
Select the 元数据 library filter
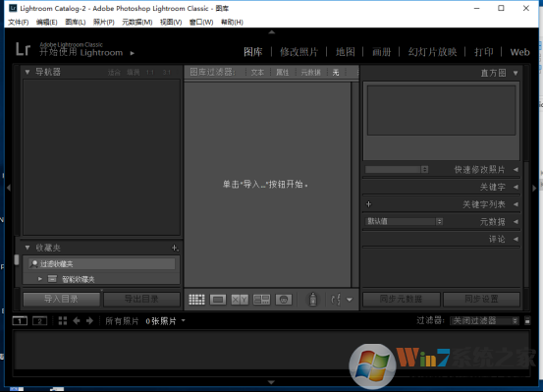click(310, 73)
